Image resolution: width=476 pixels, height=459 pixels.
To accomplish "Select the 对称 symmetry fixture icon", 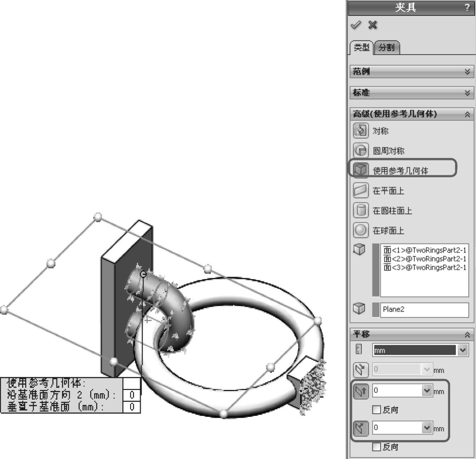I will tap(361, 131).
